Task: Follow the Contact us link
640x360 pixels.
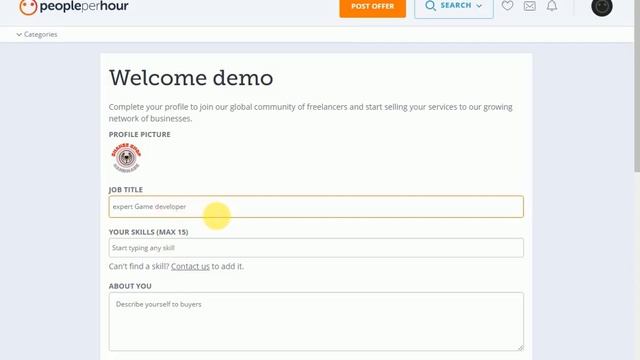Action: pyautogui.click(x=190, y=267)
